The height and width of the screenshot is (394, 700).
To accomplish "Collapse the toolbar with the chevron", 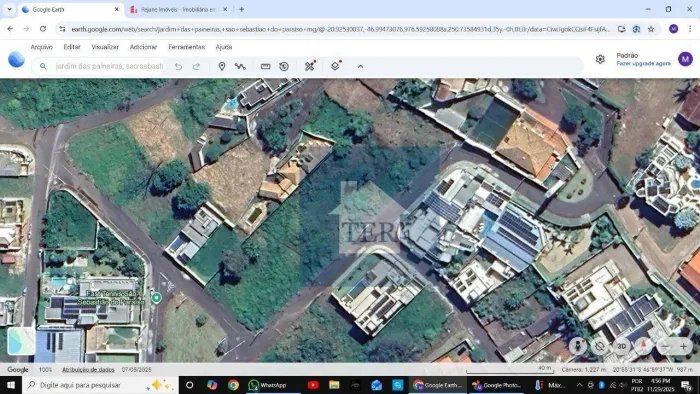I will point(360,66).
